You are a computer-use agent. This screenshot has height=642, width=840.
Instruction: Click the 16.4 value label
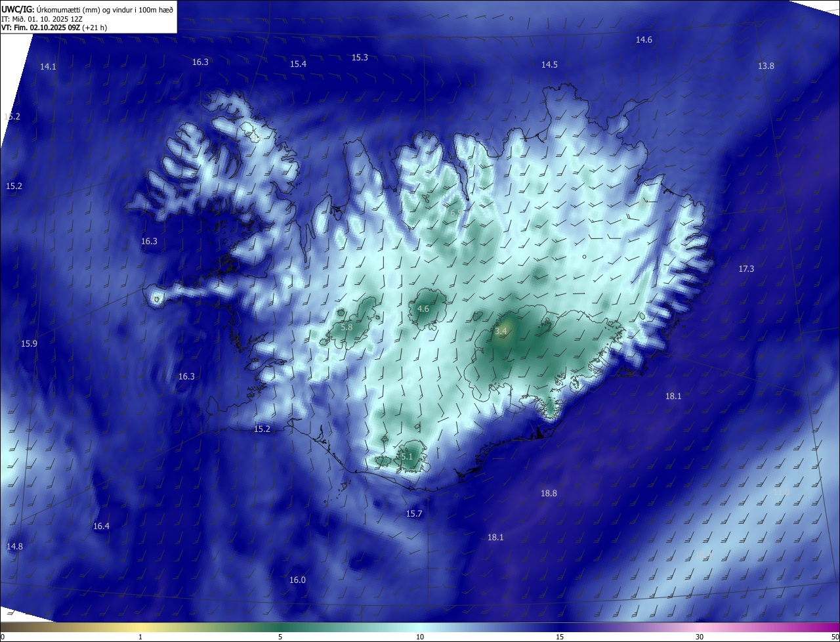click(101, 526)
